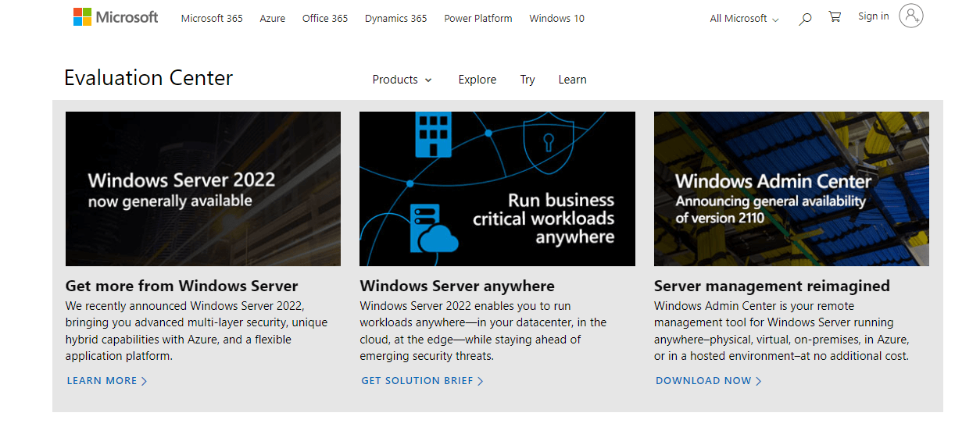
Task: Open the Windows Server 2022 banner image
Action: 203,189
